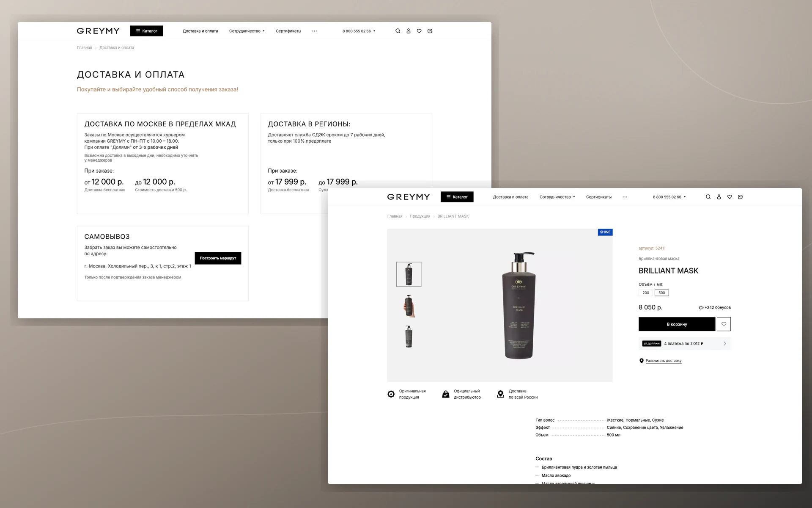
Task: Click the Доставка и оплата breadcrumb text
Action: tap(117, 48)
